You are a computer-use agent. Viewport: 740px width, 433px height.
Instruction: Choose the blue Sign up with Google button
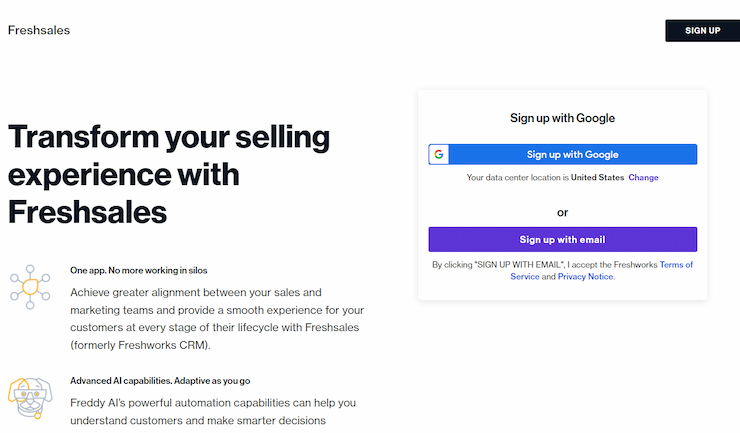pos(572,154)
